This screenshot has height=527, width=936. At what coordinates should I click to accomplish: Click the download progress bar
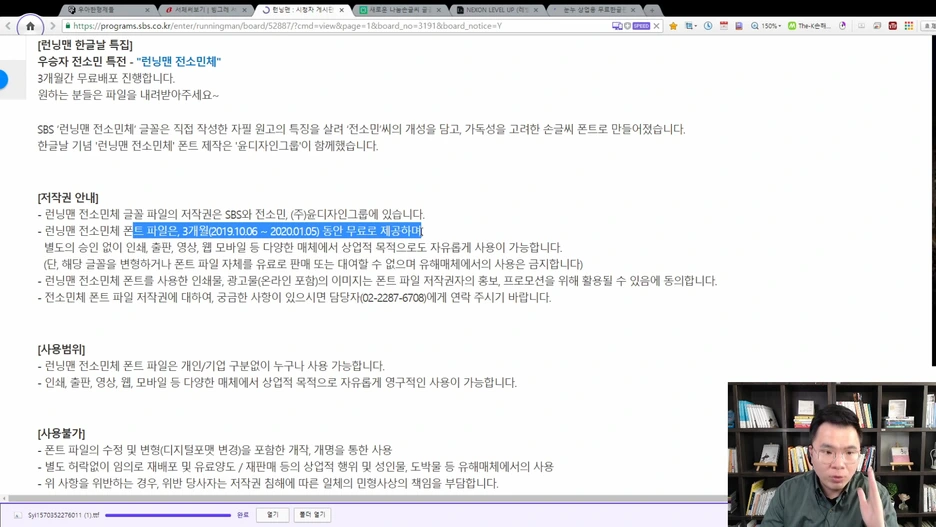(x=168, y=515)
